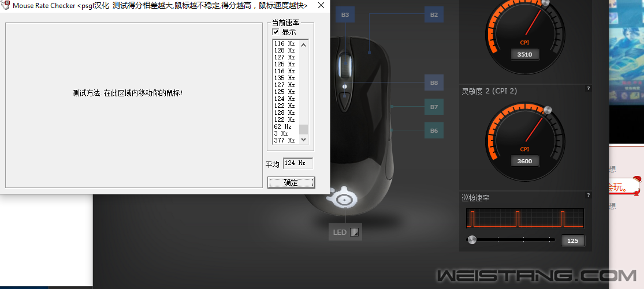This screenshot has height=289, width=644.
Task: Click the 124 Hz row in the rate list
Action: point(285,99)
